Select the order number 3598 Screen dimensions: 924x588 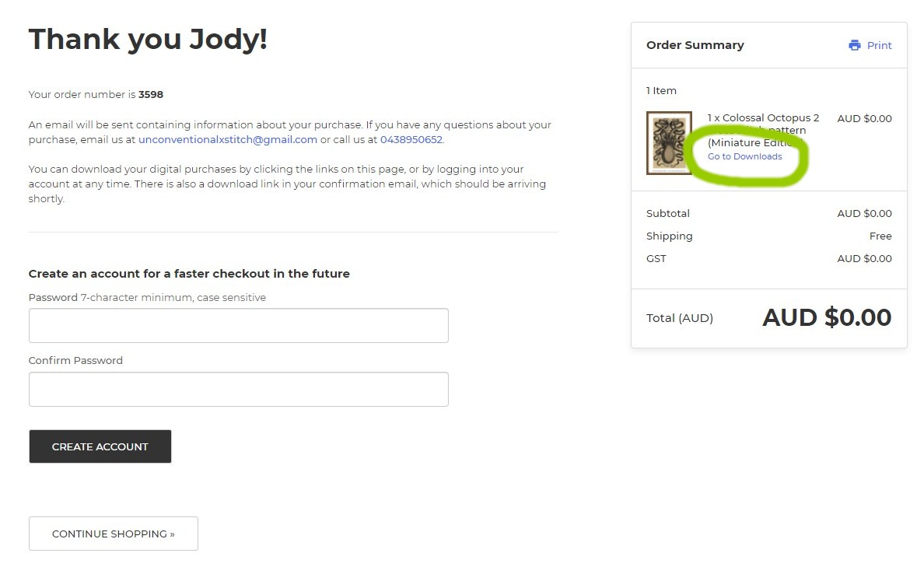coord(151,95)
